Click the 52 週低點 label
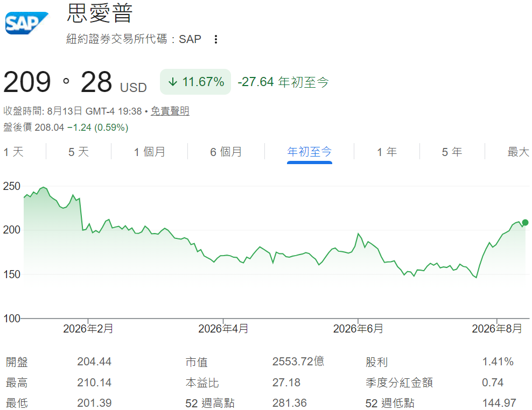 point(390,403)
